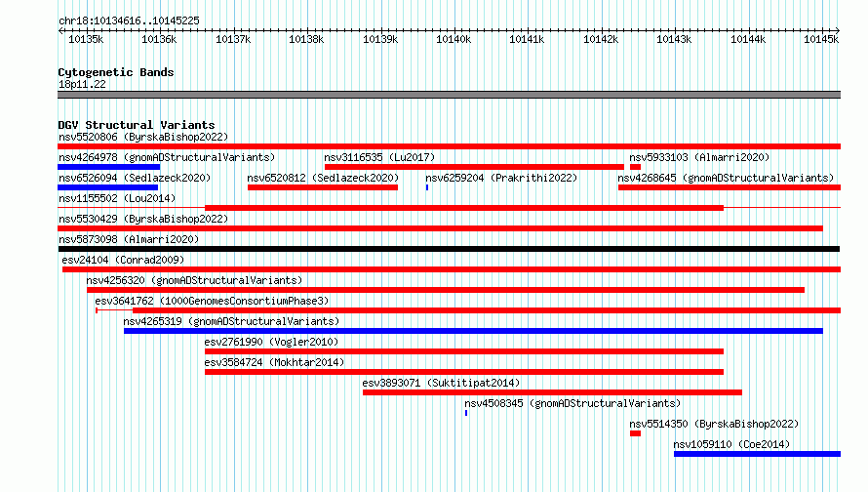Click the 10141k ruler position
This screenshot has width=868, height=492.
click(x=527, y=39)
